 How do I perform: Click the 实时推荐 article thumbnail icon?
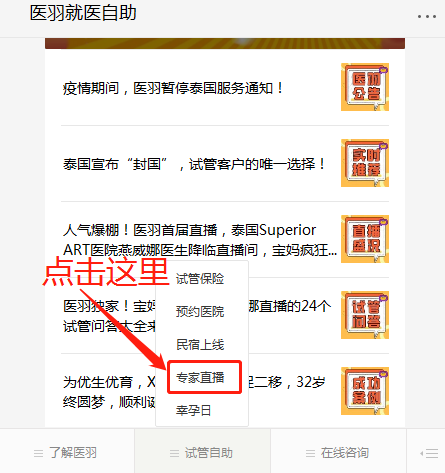(365, 163)
